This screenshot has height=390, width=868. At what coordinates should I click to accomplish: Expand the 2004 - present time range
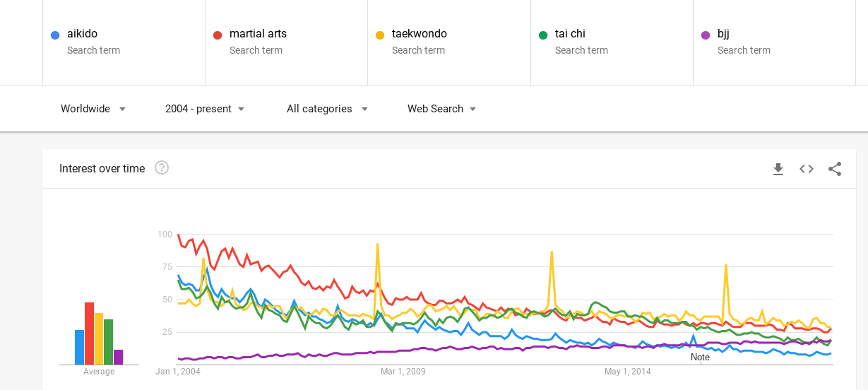tap(205, 109)
